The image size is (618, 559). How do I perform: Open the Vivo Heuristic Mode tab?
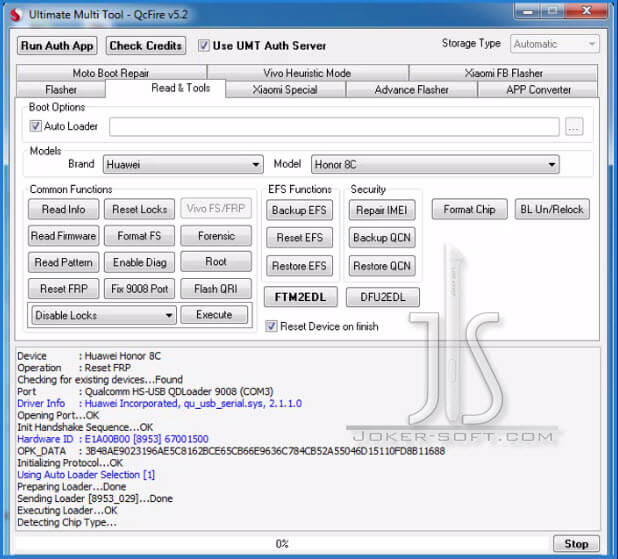(307, 73)
